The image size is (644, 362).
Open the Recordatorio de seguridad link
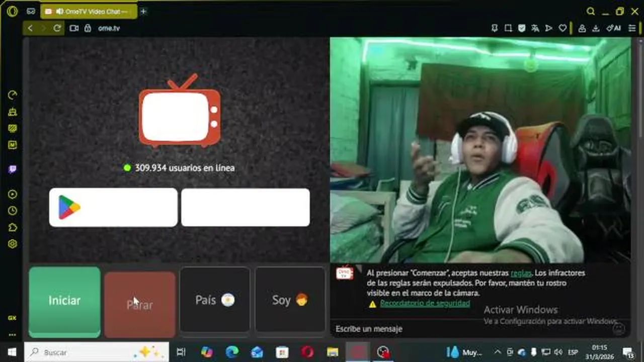coord(425,303)
